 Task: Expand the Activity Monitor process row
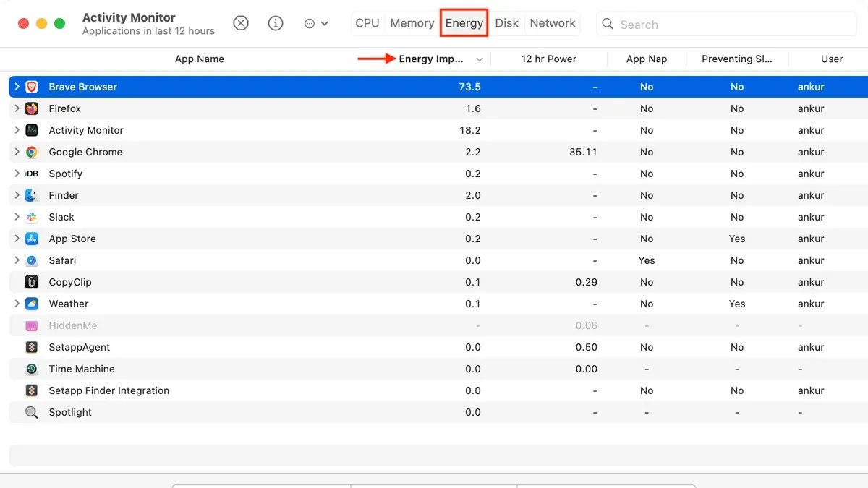pos(17,130)
